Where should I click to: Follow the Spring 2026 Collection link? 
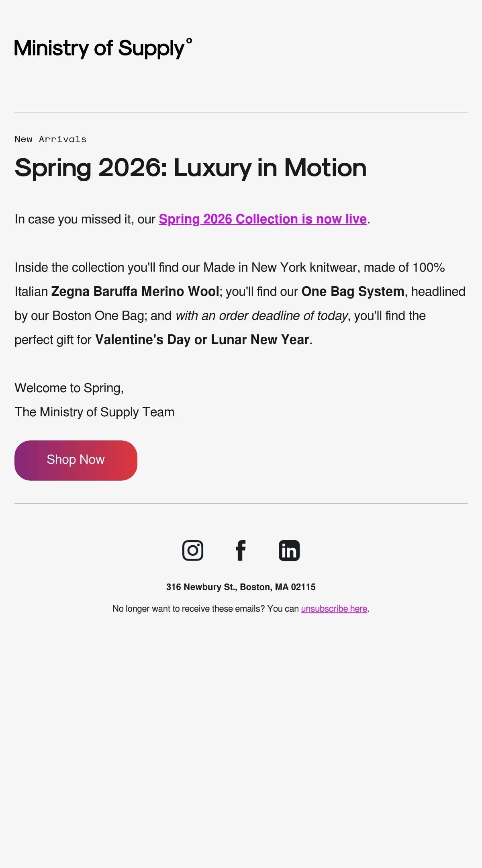tap(263, 219)
